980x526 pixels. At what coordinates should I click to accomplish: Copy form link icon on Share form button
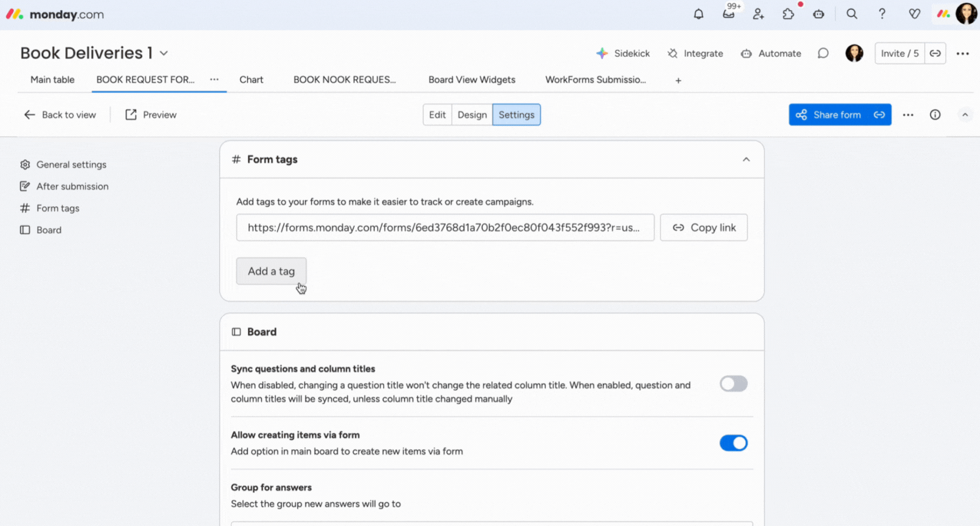(880, 114)
